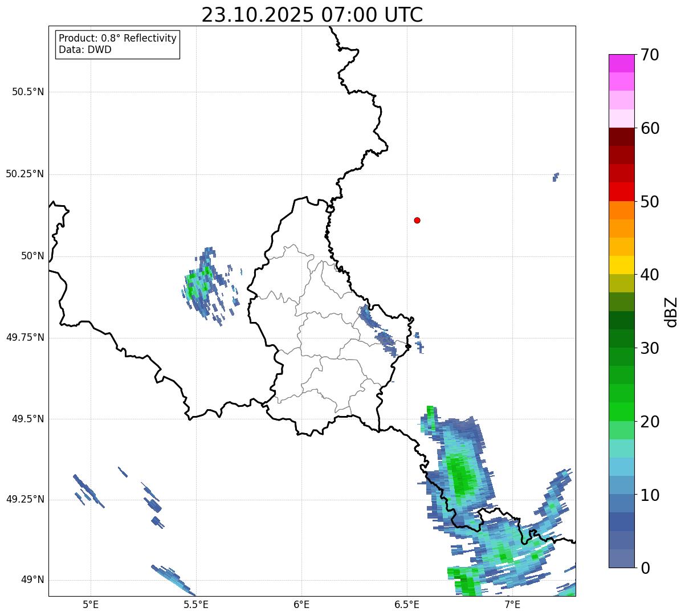Image resolution: width=685 pixels, height=616 pixels.
Task: Click the title "23.10.2025 07:00 UTC"
Action: click(x=312, y=15)
